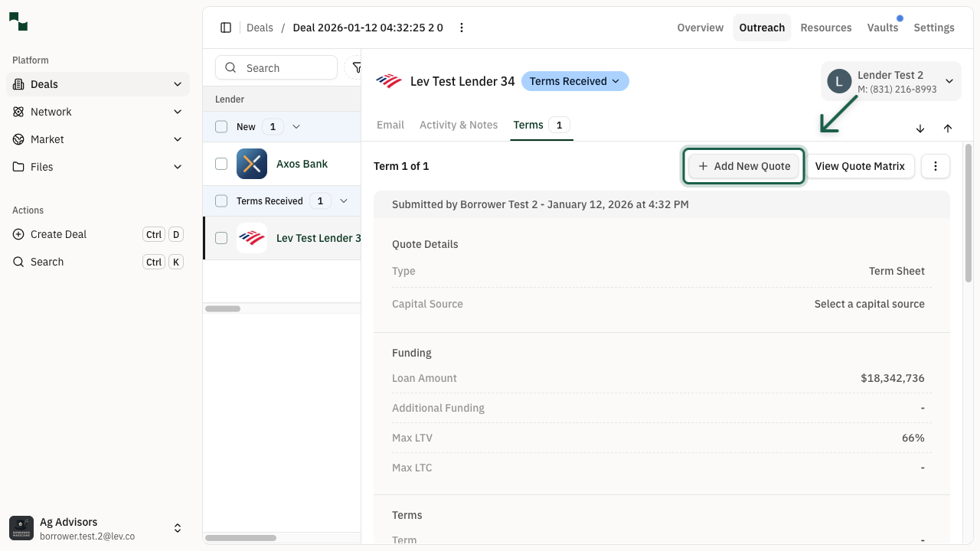
Task: Open the Terms Received status dropdown
Action: (575, 81)
